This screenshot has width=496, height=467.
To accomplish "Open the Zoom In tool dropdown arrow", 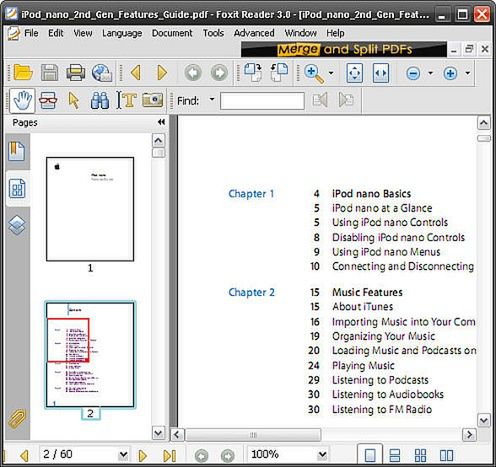I will (x=331, y=73).
